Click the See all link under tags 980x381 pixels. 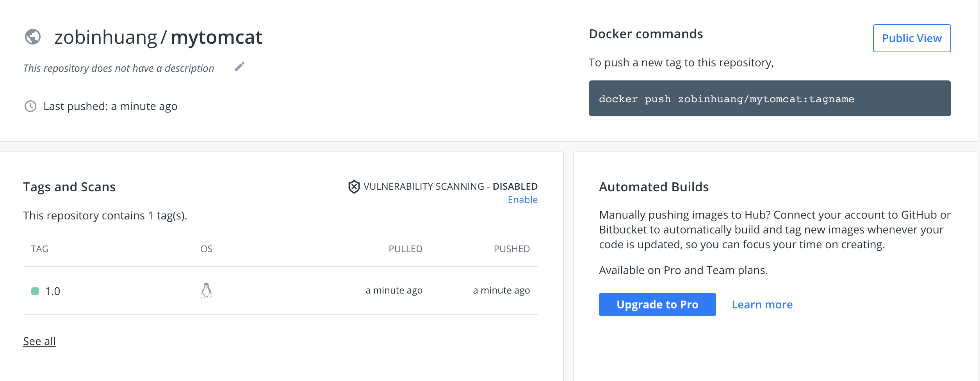[x=39, y=341]
